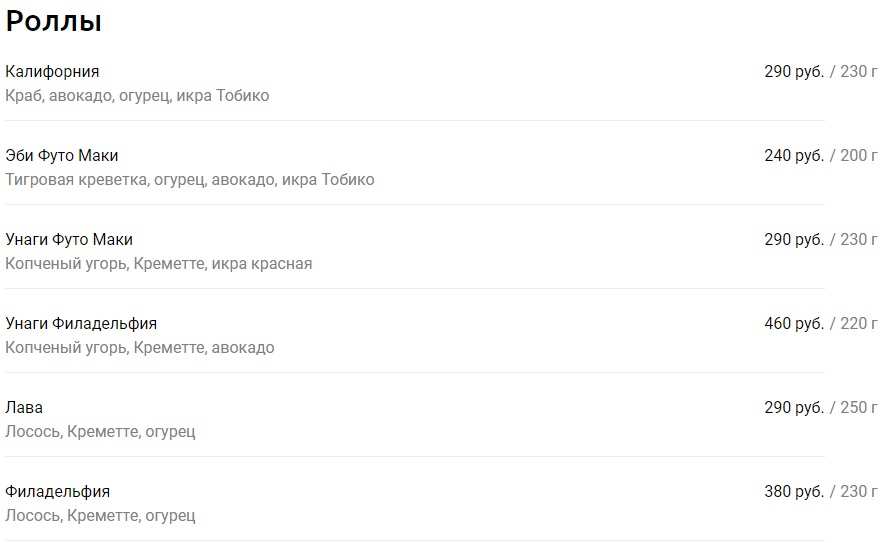The image size is (896, 543).
Task: Click the ingredients line under Лава
Action: pos(100,432)
